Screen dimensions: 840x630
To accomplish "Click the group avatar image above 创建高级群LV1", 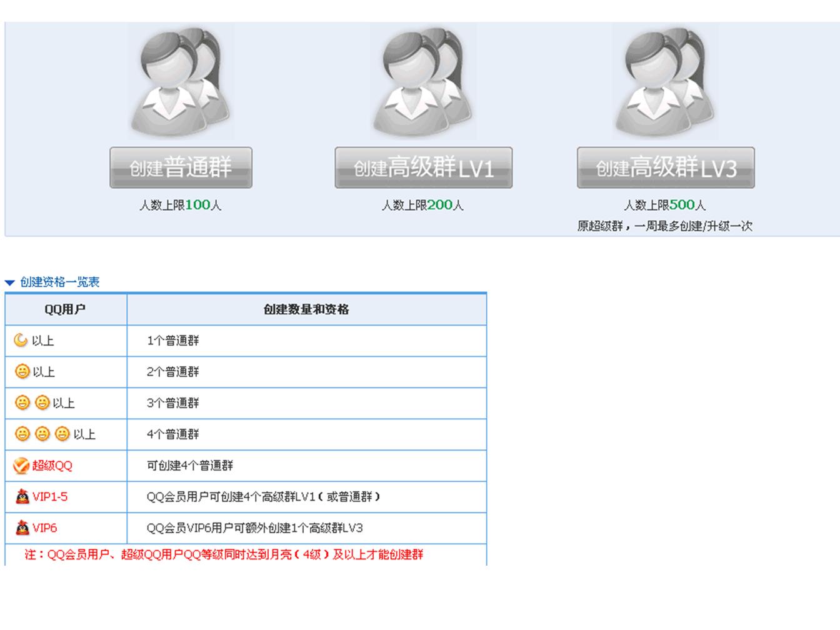I will [422, 81].
